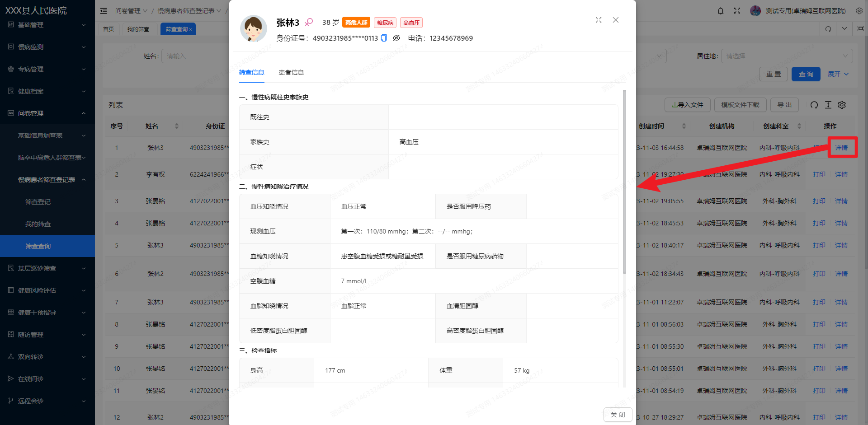Click 详情 link for 李有权 row
The width and height of the screenshot is (868, 425).
click(841, 174)
